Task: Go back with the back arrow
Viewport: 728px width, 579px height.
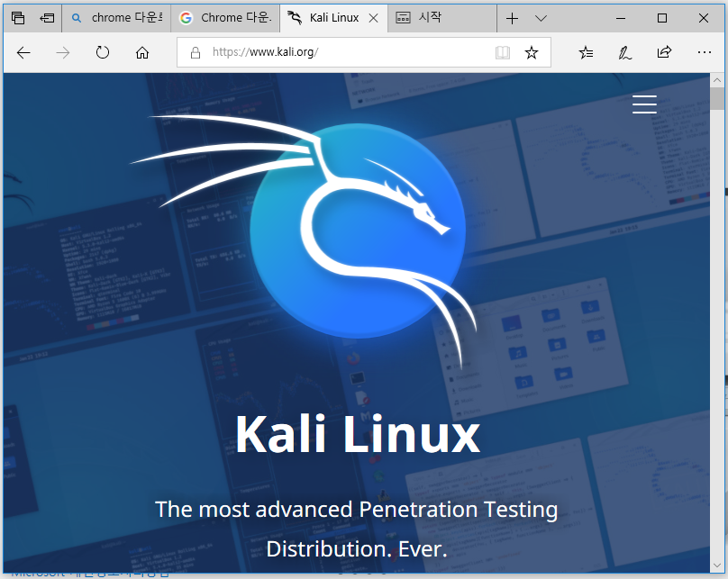Action: click(23, 52)
